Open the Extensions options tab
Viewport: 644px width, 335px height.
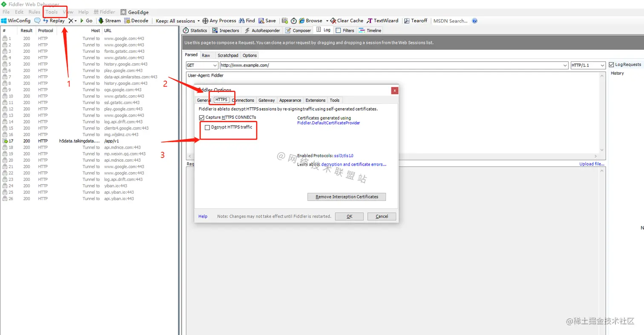click(316, 100)
